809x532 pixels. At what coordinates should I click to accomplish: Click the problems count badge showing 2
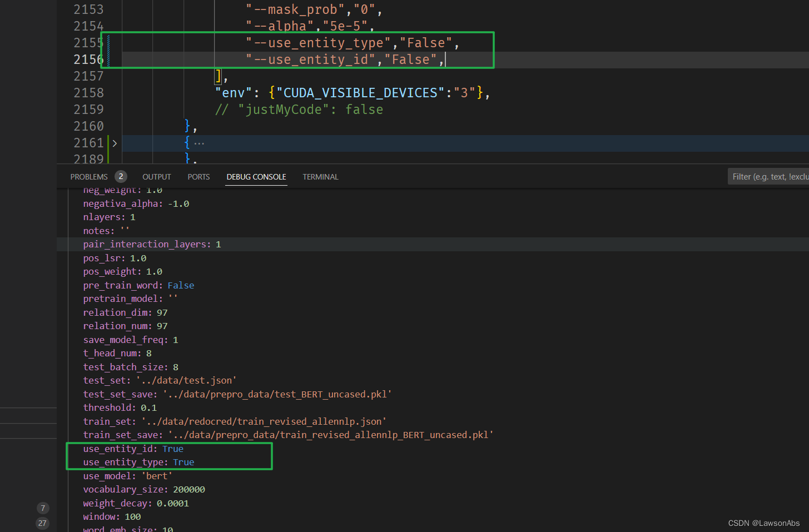121,177
